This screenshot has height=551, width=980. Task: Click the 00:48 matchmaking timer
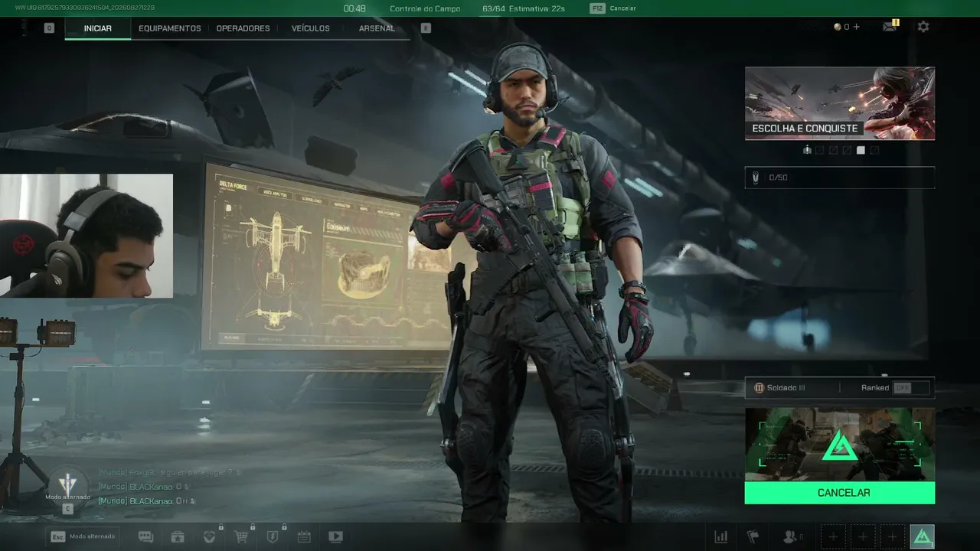click(354, 8)
